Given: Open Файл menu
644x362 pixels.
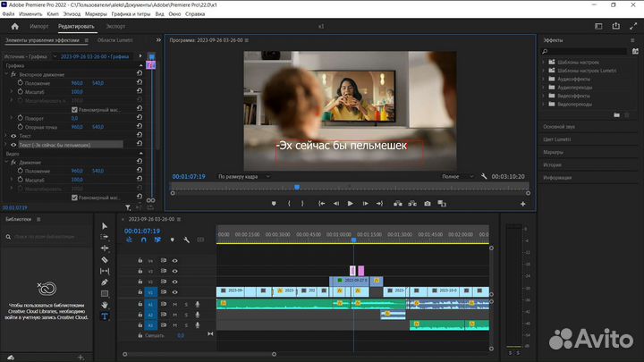Looking at the screenshot, I should (x=8, y=14).
